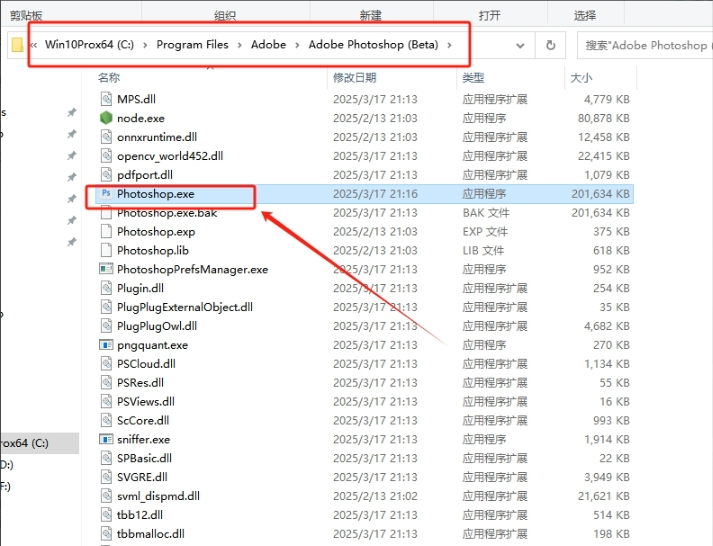Screen dimensions: 713x546
Task: Click BAK 文件 type cell
Action: coord(486,213)
